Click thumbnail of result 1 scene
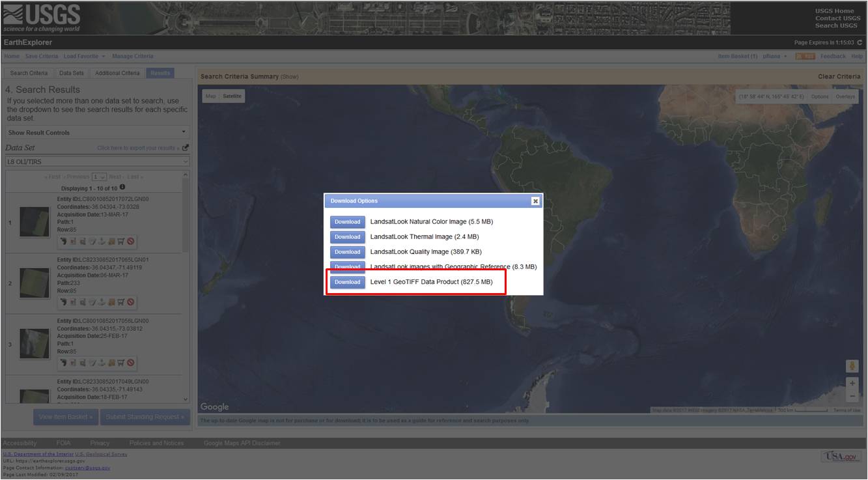Viewport: 868px width, 480px height. click(x=35, y=221)
